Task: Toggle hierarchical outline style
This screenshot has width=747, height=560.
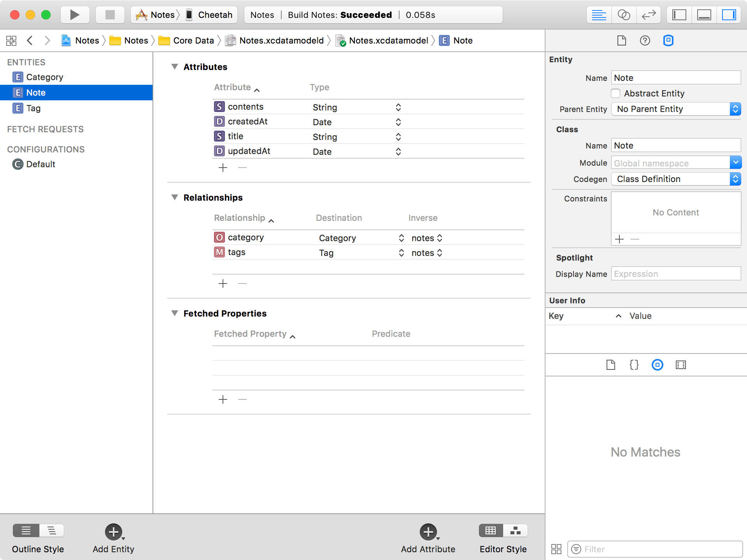Action: point(51,530)
